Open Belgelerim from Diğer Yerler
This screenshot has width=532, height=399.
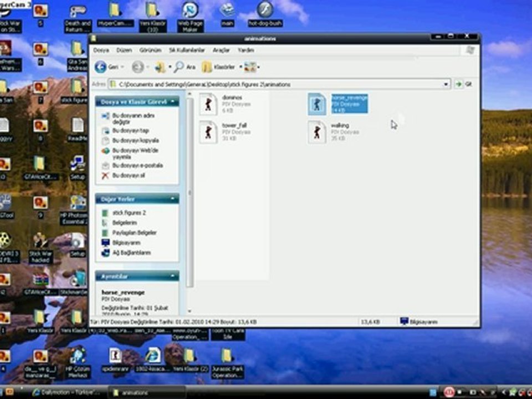(125, 223)
